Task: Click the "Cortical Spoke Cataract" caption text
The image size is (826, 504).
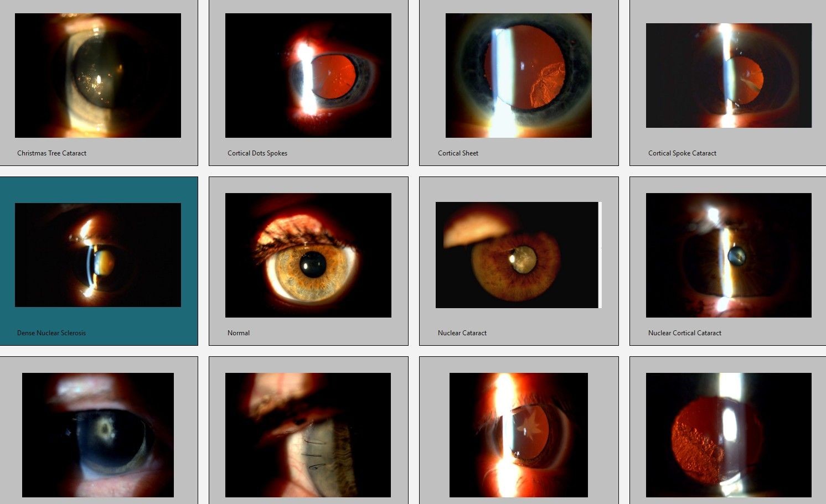Action: [682, 153]
